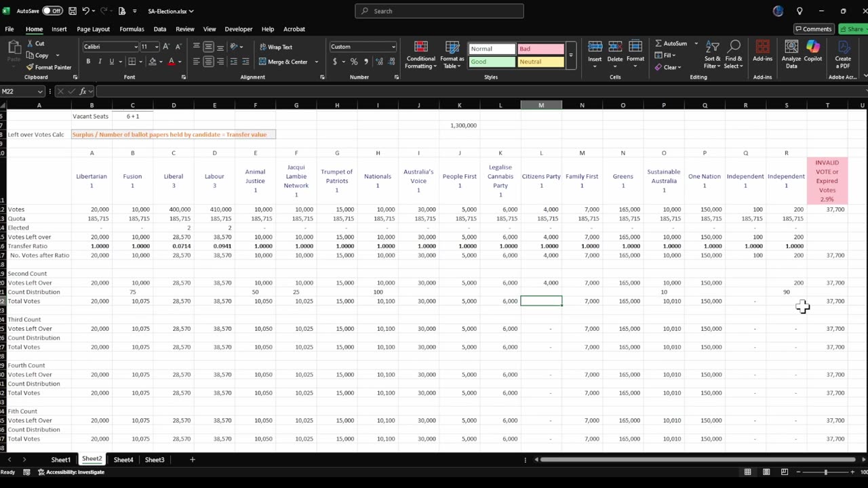Viewport: 868px width, 488px height.
Task: Apply Accounting dollar format
Action: point(335,62)
